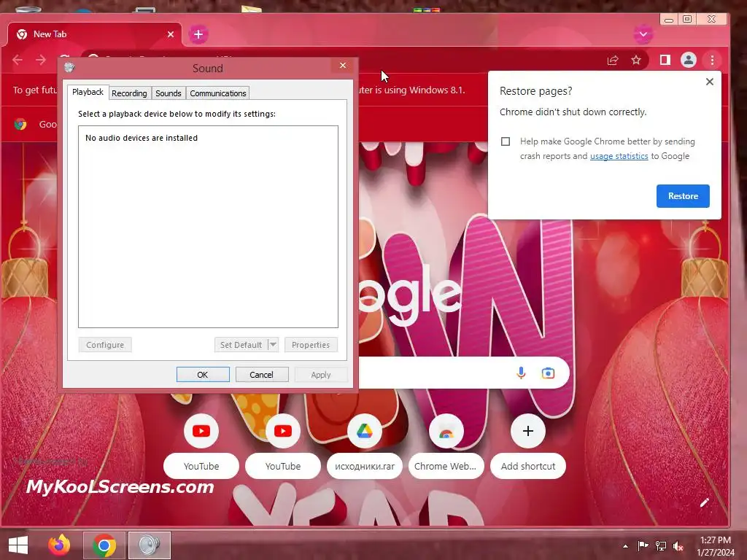Close the New Tab tab

coord(171,34)
